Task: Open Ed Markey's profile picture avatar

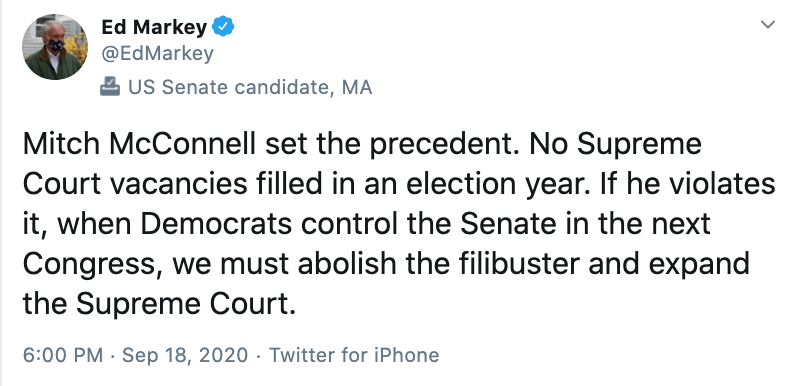Action: click(54, 47)
